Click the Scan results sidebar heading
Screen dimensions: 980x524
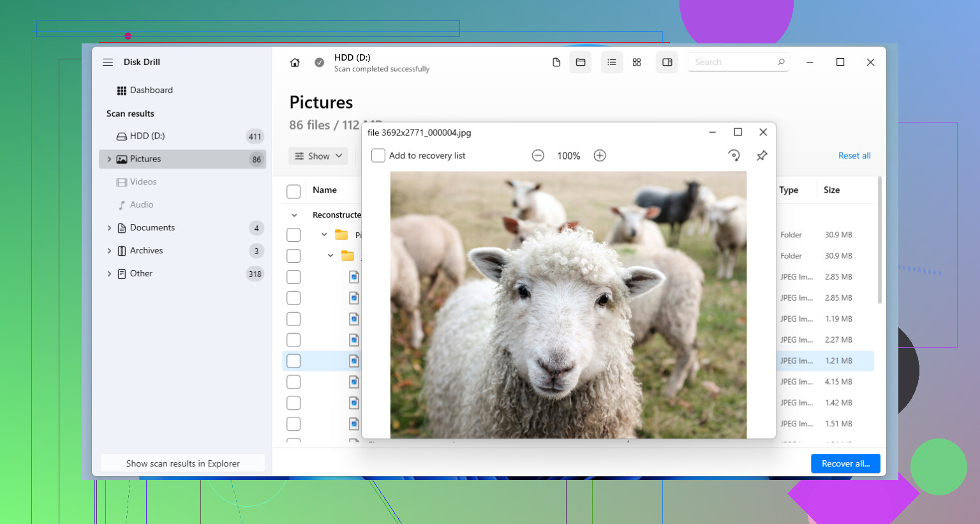pyautogui.click(x=130, y=114)
